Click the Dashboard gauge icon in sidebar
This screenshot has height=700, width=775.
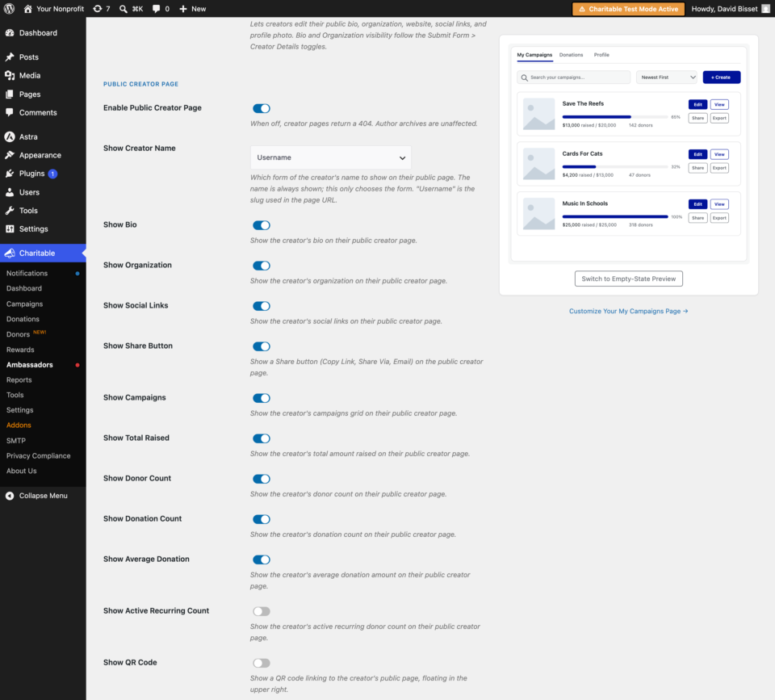[x=10, y=32]
